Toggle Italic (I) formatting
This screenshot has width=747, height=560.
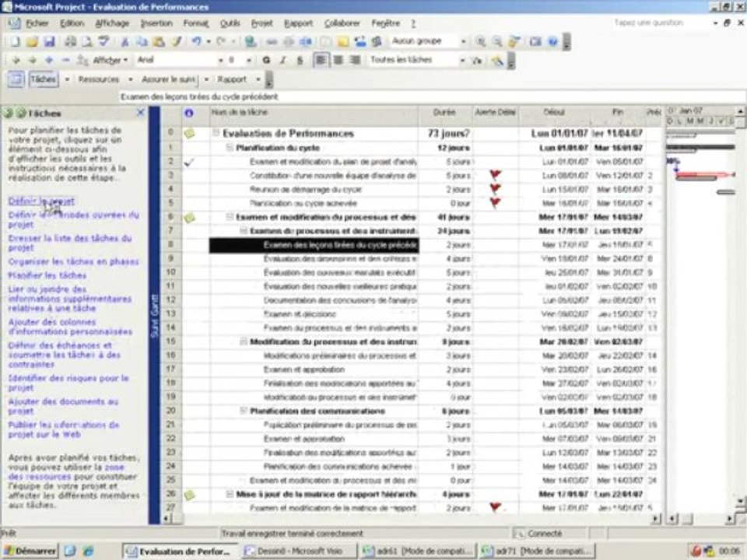283,60
